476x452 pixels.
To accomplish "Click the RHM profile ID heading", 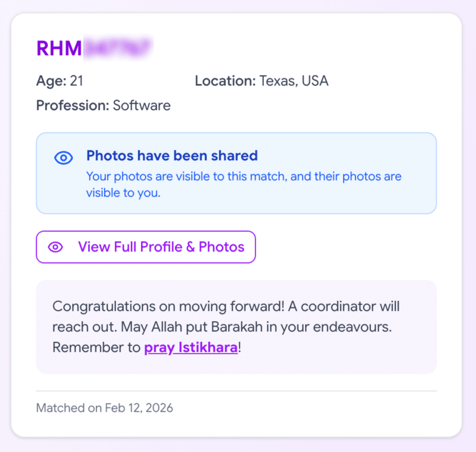I will (x=58, y=48).
